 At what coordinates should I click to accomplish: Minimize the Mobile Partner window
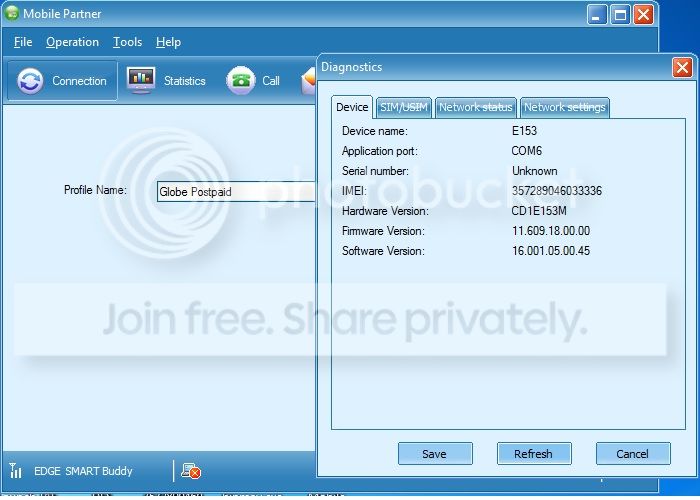[596, 15]
